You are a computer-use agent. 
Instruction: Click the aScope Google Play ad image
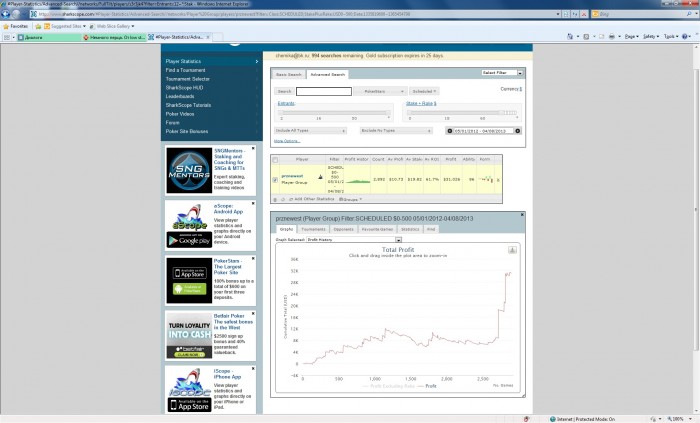(189, 226)
